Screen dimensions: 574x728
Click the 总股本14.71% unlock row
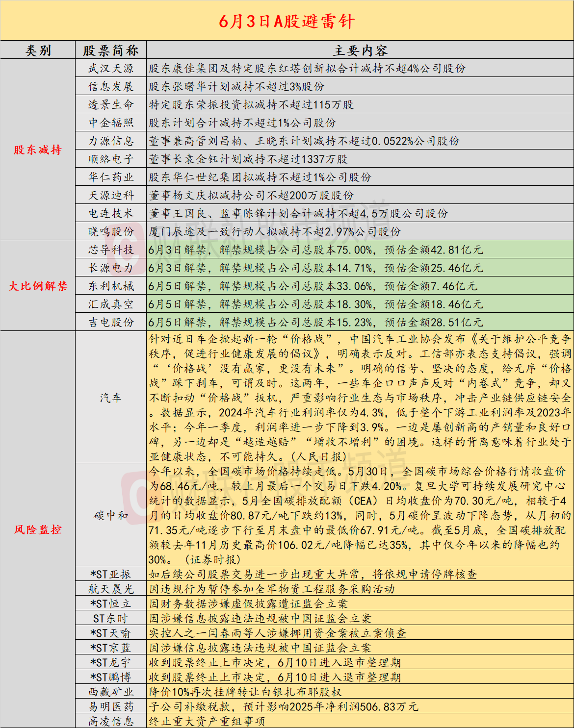[x=360, y=268]
